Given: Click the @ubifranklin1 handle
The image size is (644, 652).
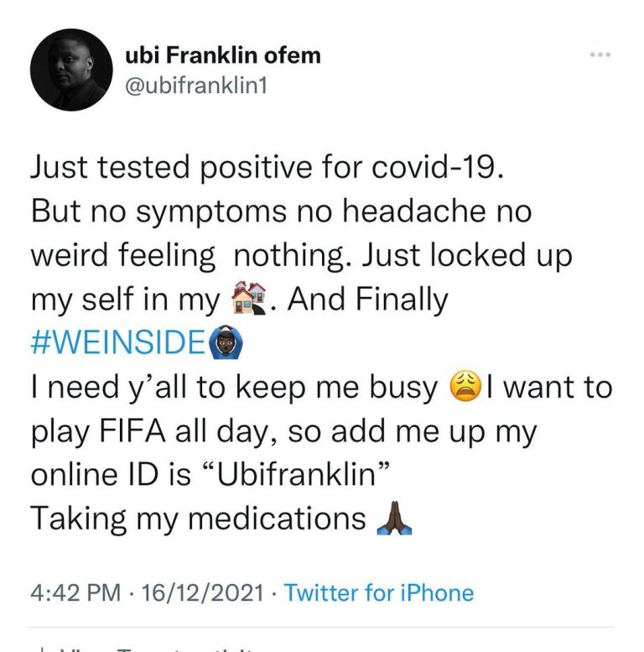Looking at the screenshot, I should click(x=195, y=86).
